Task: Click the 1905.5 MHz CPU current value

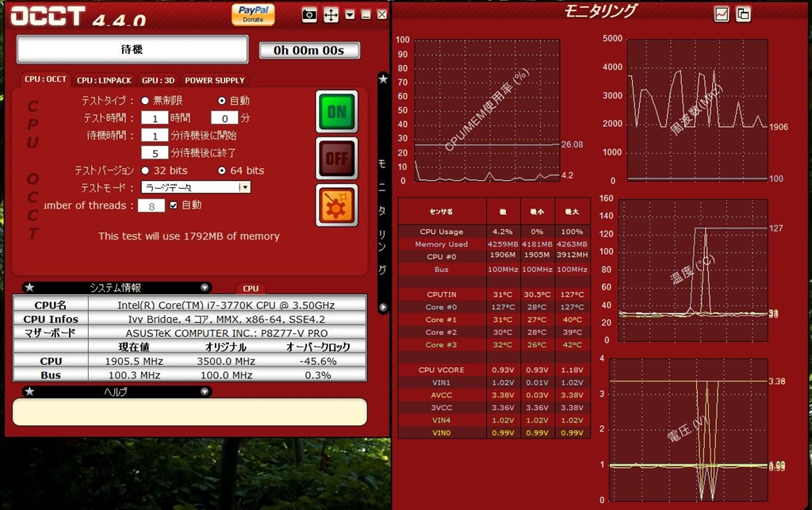Action: click(133, 361)
